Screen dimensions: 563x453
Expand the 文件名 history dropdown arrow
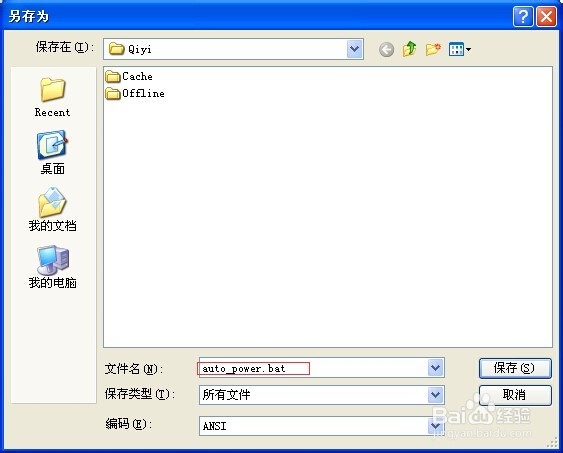click(436, 368)
